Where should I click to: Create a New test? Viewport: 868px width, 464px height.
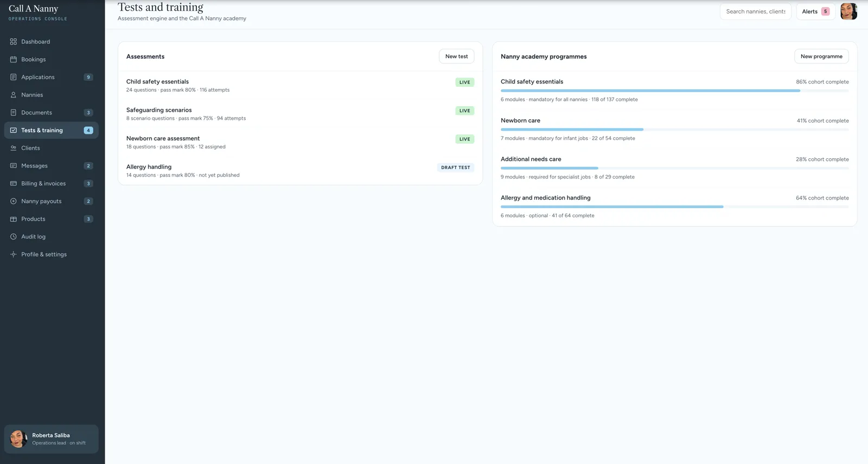tap(456, 56)
